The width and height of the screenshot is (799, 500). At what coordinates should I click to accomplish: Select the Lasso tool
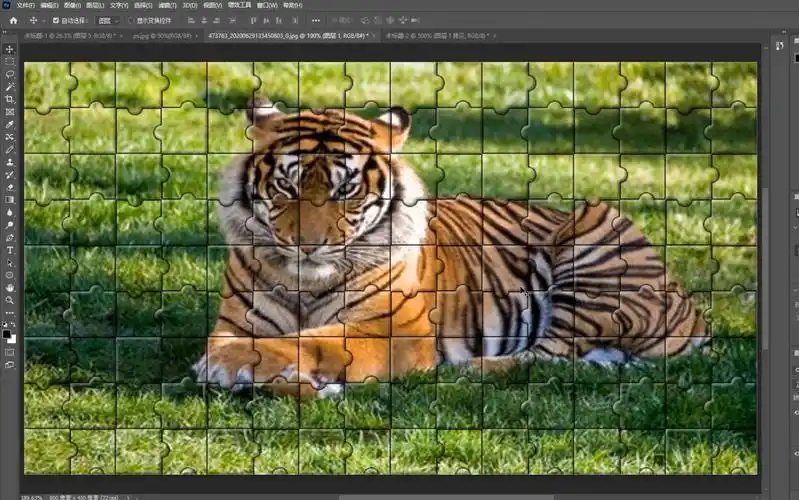[x=10, y=74]
